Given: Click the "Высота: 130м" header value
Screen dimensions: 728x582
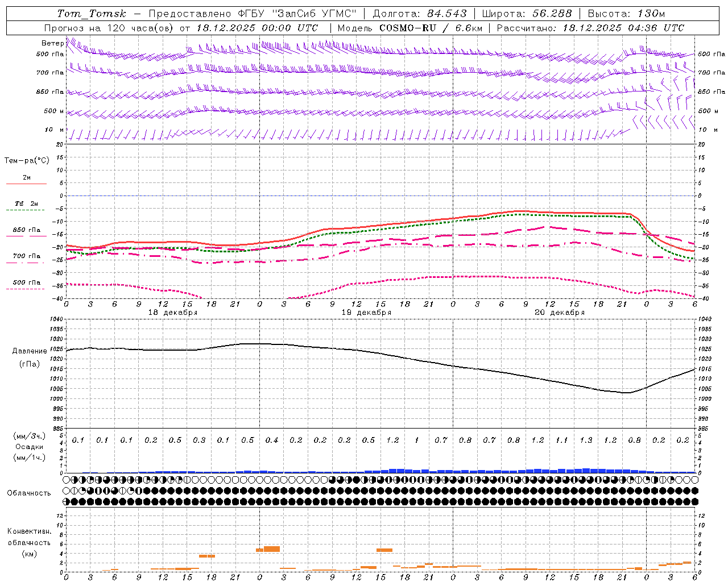Looking at the screenshot, I should tap(626, 14).
